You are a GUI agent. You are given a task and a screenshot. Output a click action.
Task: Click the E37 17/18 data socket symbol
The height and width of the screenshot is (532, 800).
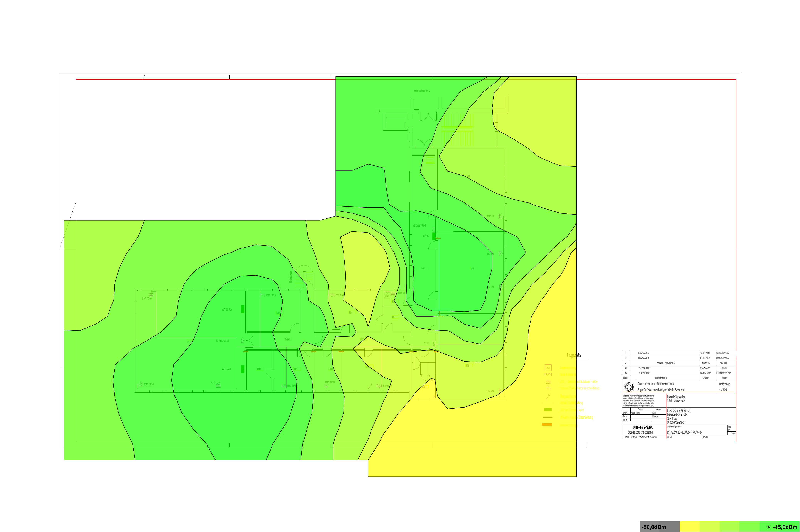point(151,295)
